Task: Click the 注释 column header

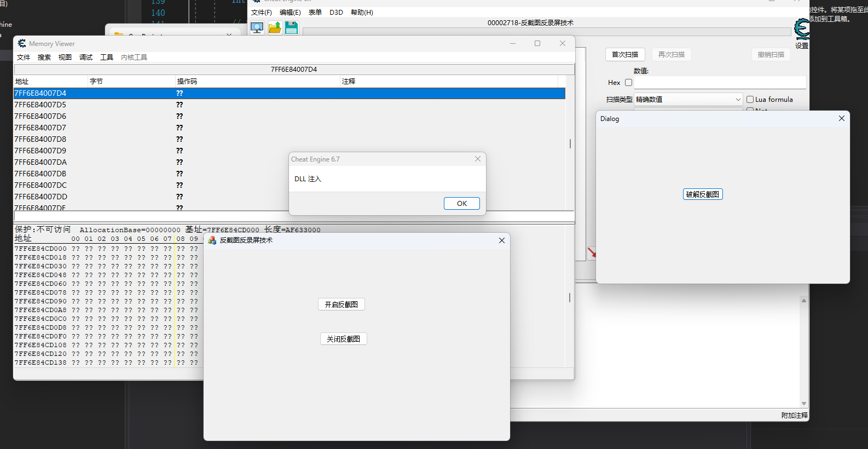Action: coord(449,81)
